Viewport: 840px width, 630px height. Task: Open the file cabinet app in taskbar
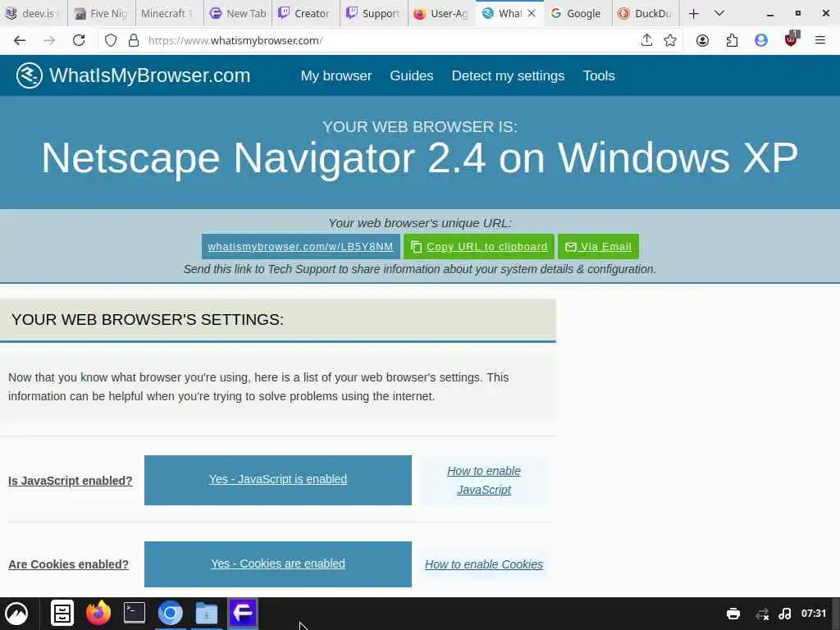62,614
